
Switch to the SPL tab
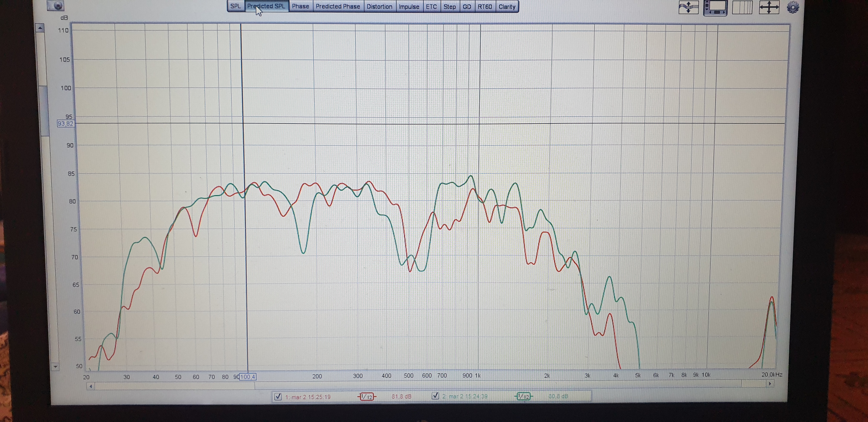[x=236, y=6]
